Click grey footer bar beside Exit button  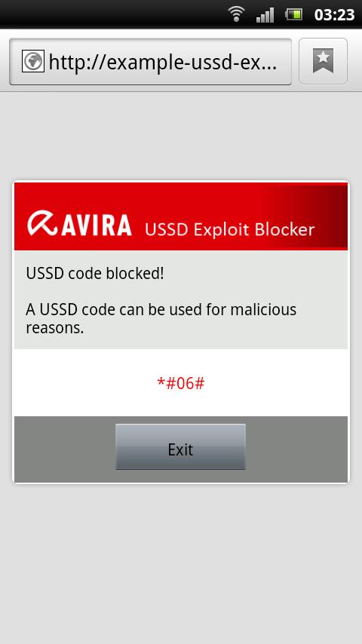pos(65,449)
